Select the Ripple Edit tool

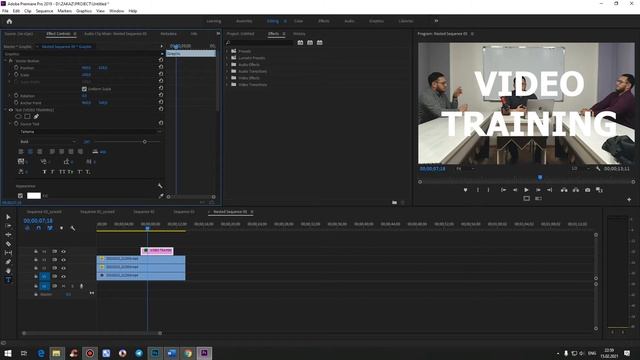[x=8, y=235]
